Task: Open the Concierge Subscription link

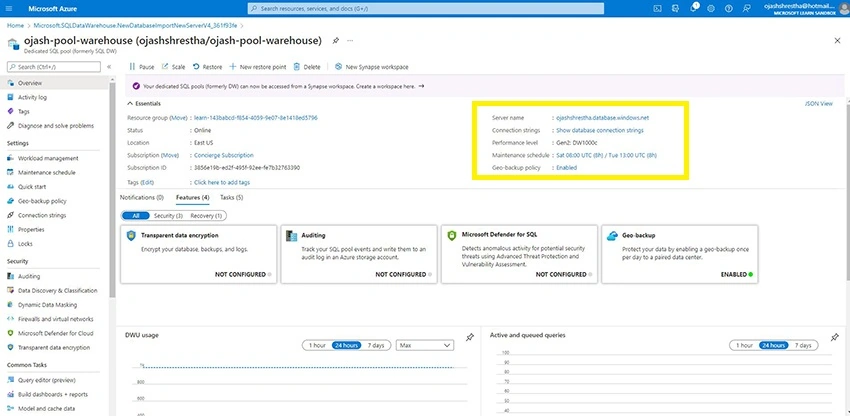Action: 223,155
